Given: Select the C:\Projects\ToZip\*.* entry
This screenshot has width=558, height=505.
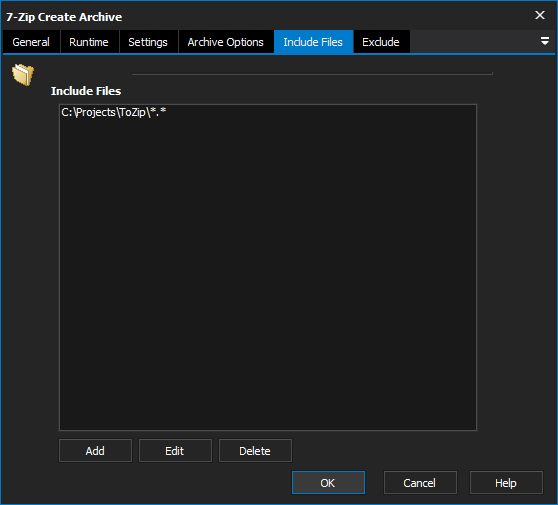Looking at the screenshot, I should (x=114, y=112).
